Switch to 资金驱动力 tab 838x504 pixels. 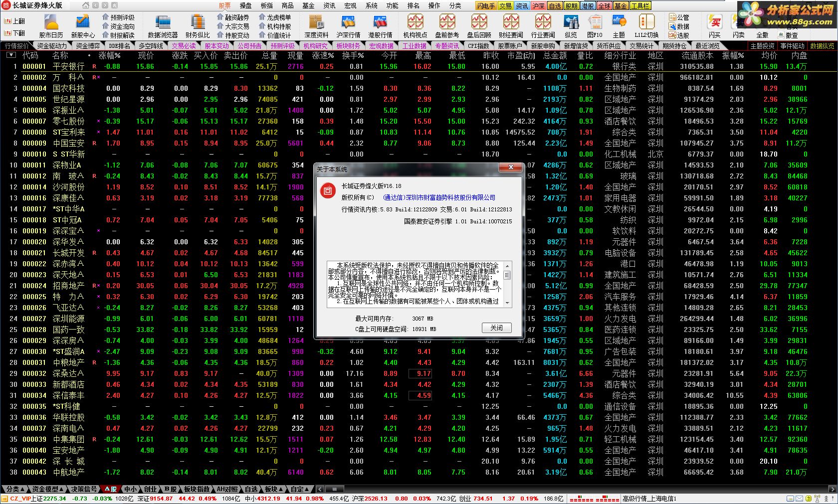(x=52, y=46)
